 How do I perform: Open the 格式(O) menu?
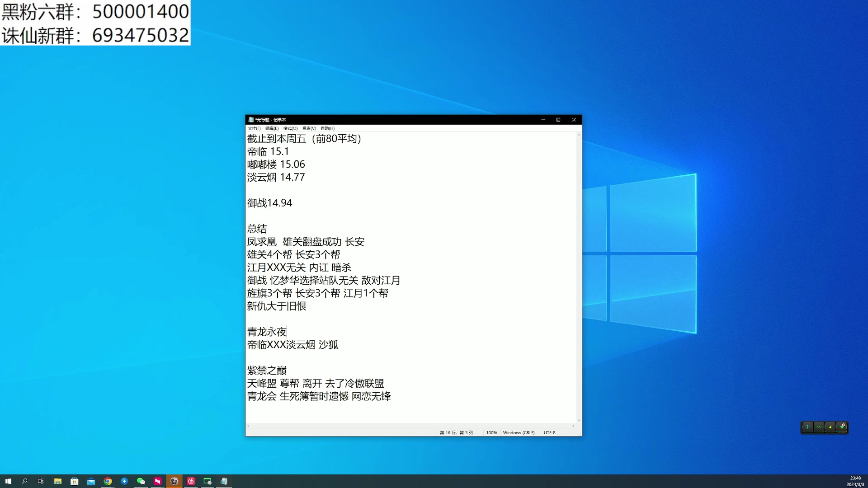click(290, 128)
